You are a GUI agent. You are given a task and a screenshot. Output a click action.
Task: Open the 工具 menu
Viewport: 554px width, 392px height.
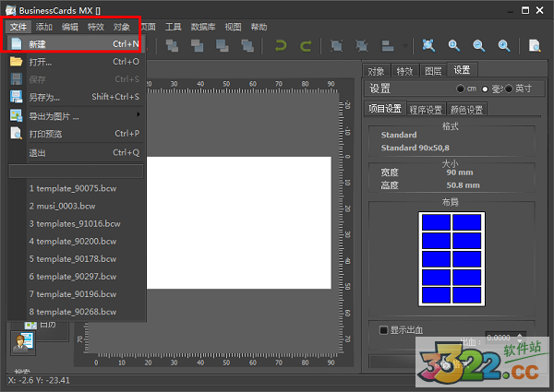click(174, 27)
